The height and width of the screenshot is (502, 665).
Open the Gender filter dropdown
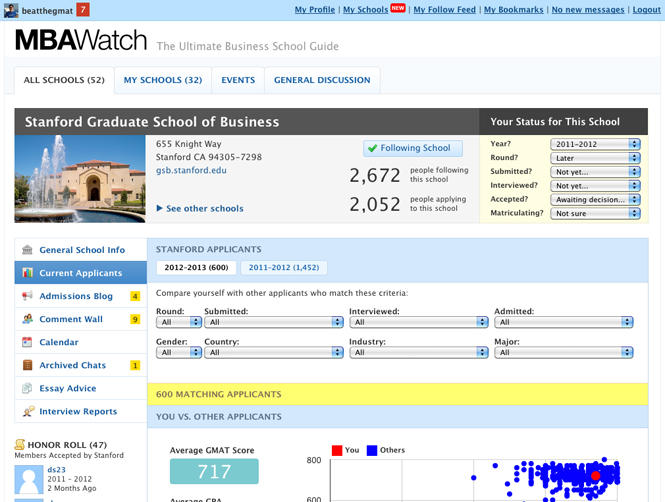[x=179, y=352]
